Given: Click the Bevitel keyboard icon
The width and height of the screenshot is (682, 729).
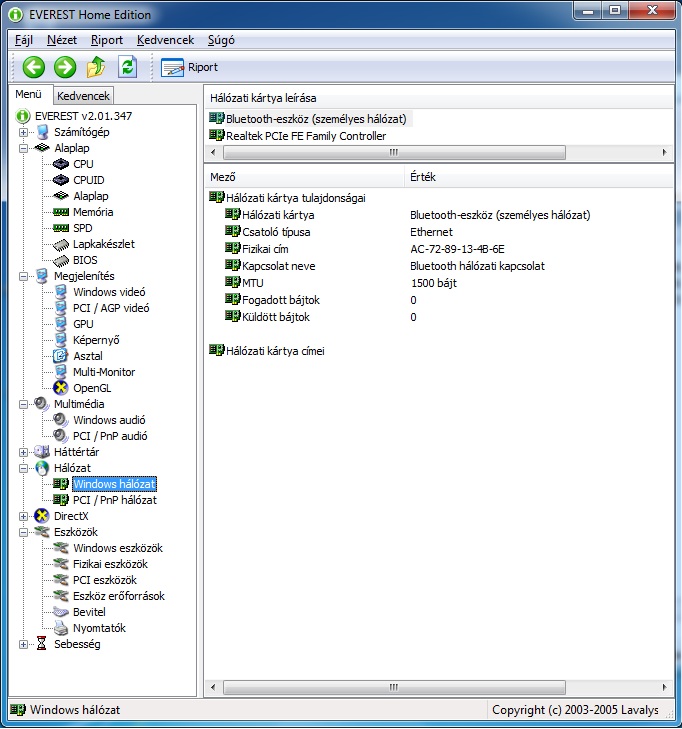Looking at the screenshot, I should point(61,612).
